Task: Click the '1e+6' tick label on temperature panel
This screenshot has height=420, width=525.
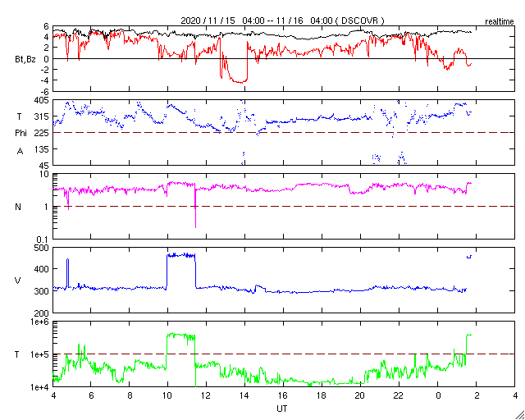Action: point(40,322)
